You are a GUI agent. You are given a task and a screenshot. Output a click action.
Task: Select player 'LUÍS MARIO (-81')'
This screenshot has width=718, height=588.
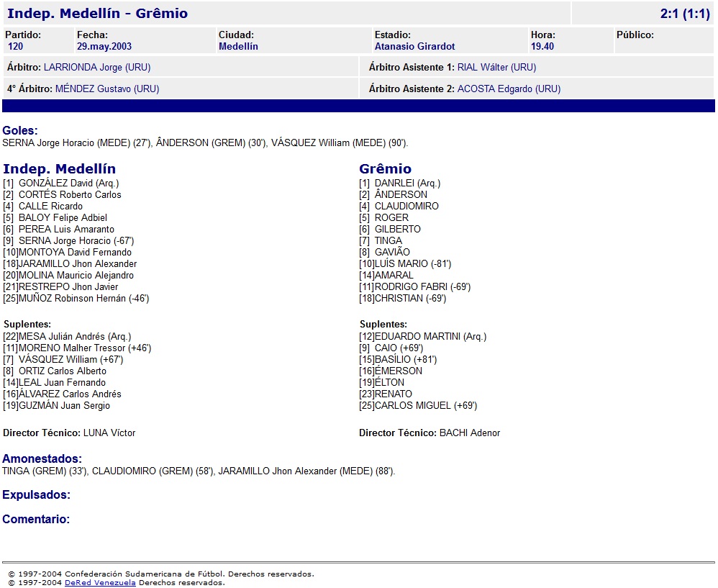pyautogui.click(x=413, y=264)
